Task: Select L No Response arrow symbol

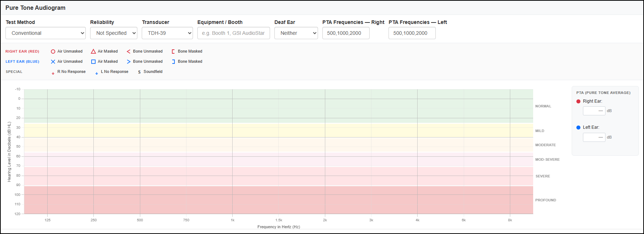Action: tap(97, 72)
